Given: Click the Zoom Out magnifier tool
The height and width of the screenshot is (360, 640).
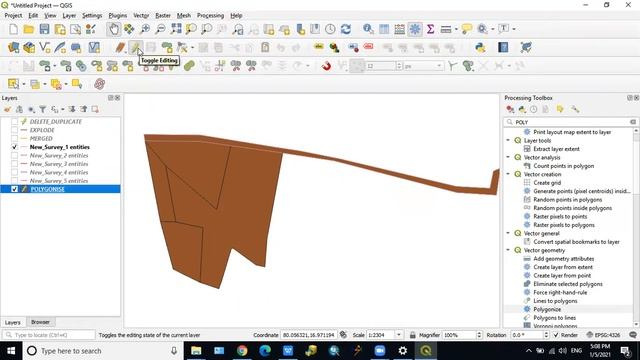Looking at the screenshot, I should 160,29.
